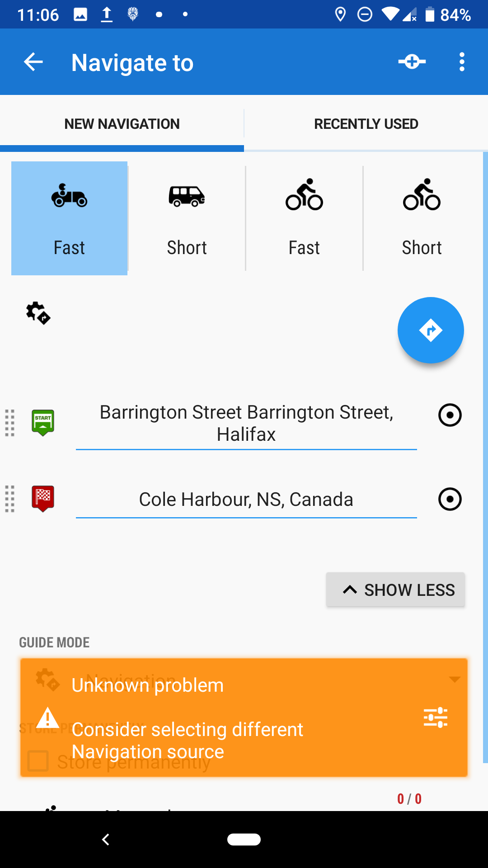Edit the Cole Harbour destination field
The image size is (488, 868).
pos(246,500)
